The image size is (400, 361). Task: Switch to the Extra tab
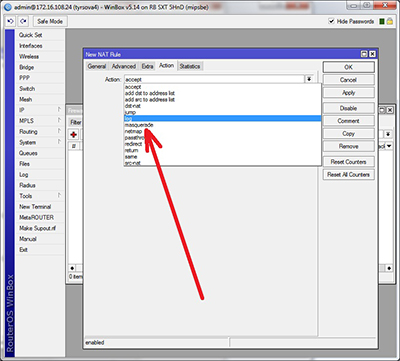pos(147,66)
